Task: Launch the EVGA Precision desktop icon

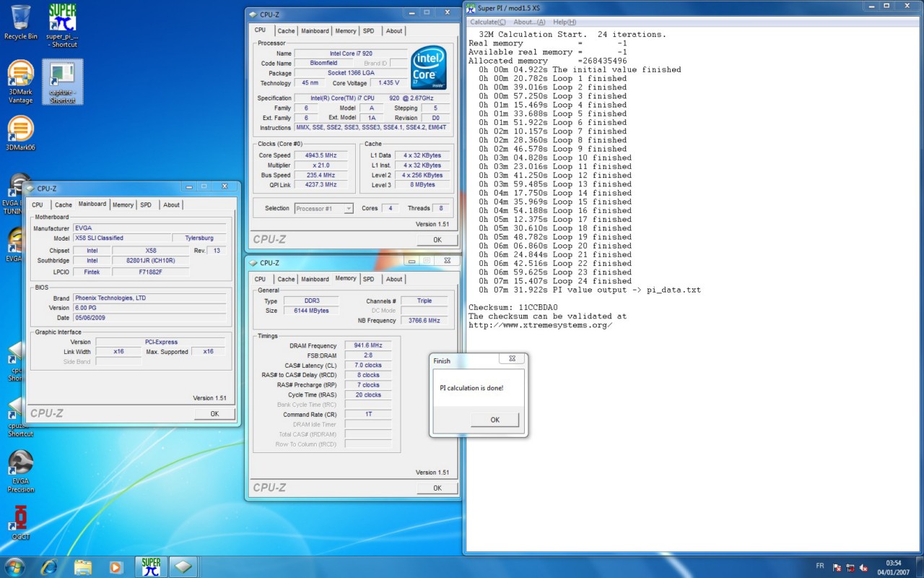Action: pyautogui.click(x=21, y=471)
